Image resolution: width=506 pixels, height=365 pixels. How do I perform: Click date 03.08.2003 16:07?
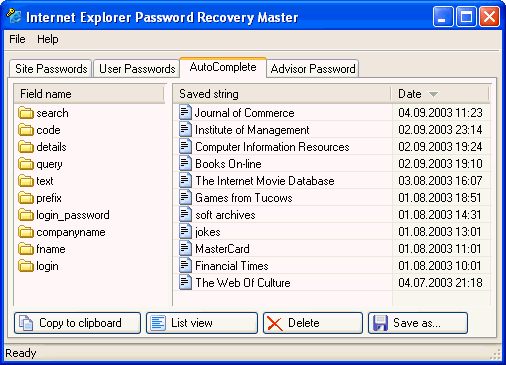click(440, 181)
